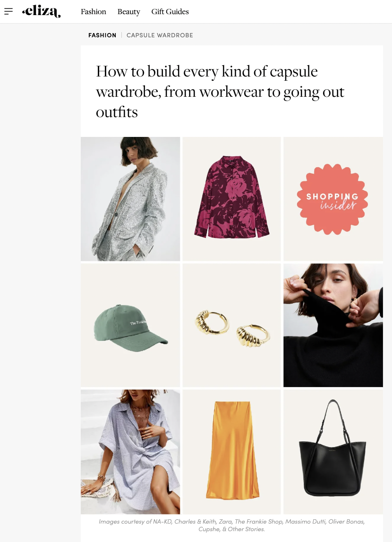Select the black tote bag image
The height and width of the screenshot is (542, 392).
[333, 452]
